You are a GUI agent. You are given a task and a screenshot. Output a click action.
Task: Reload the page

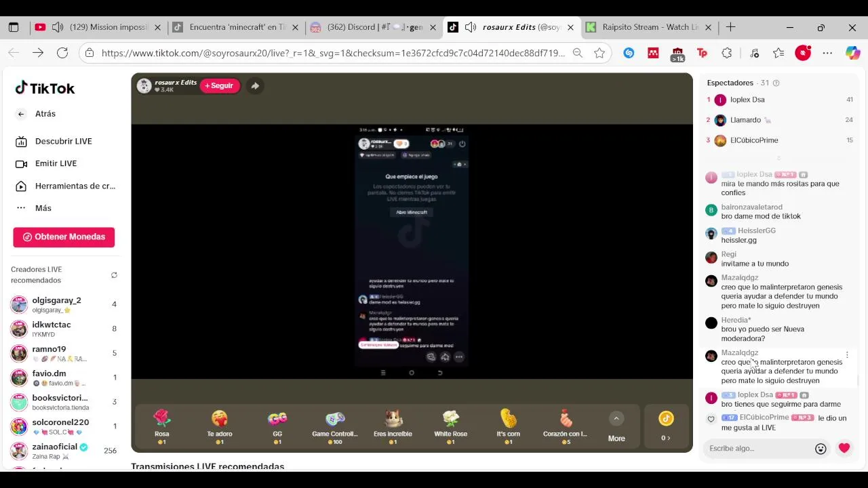[62, 53]
